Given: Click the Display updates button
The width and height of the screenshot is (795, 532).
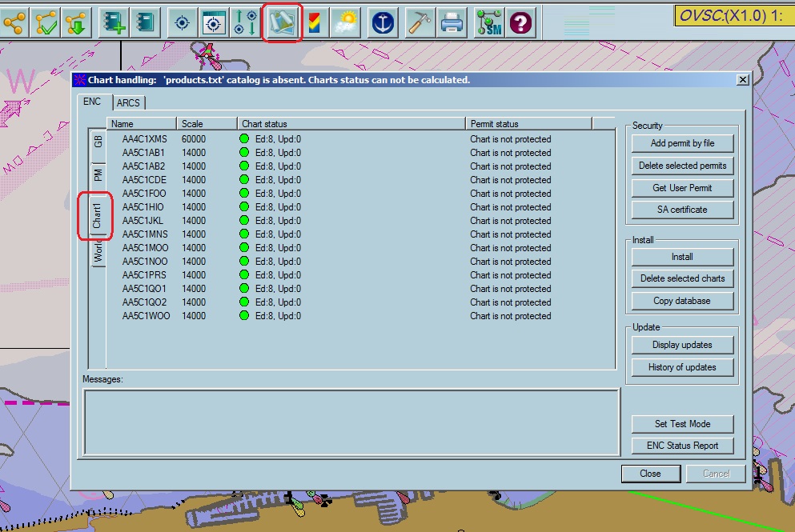Looking at the screenshot, I should pyautogui.click(x=682, y=345).
